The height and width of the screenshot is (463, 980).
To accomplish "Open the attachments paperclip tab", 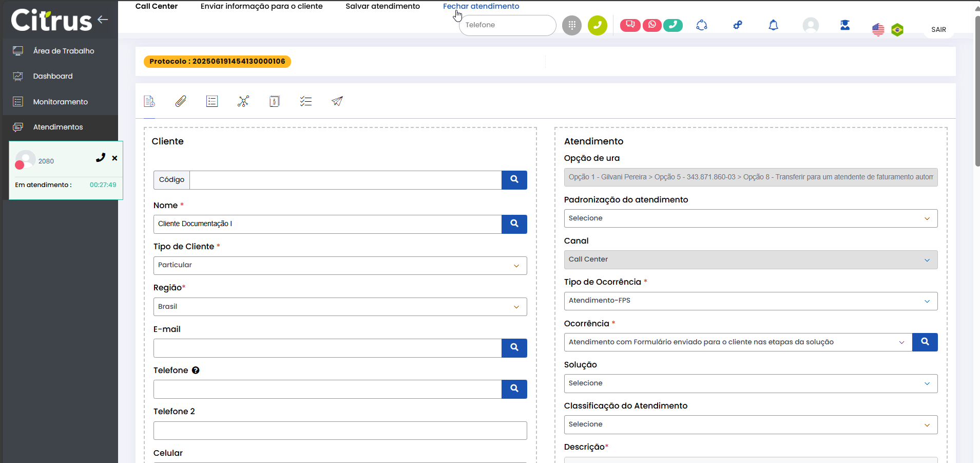I will tap(181, 101).
